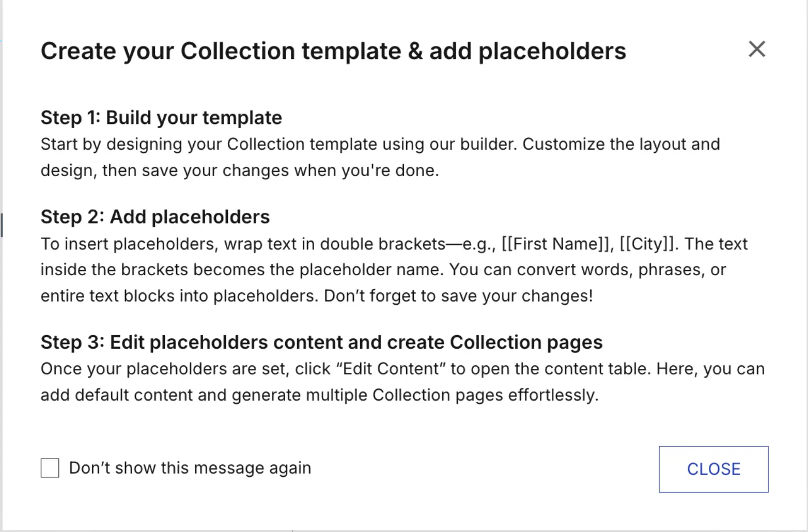Click "generate multiple Collection pages effortlessly" text
The image size is (808, 532).
pos(415,395)
